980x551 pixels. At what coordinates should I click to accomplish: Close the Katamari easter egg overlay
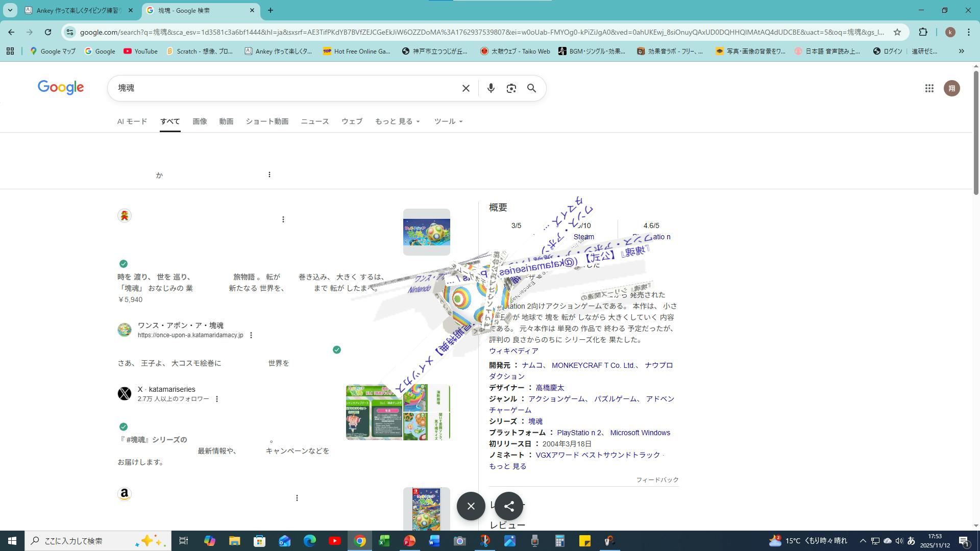(x=471, y=506)
